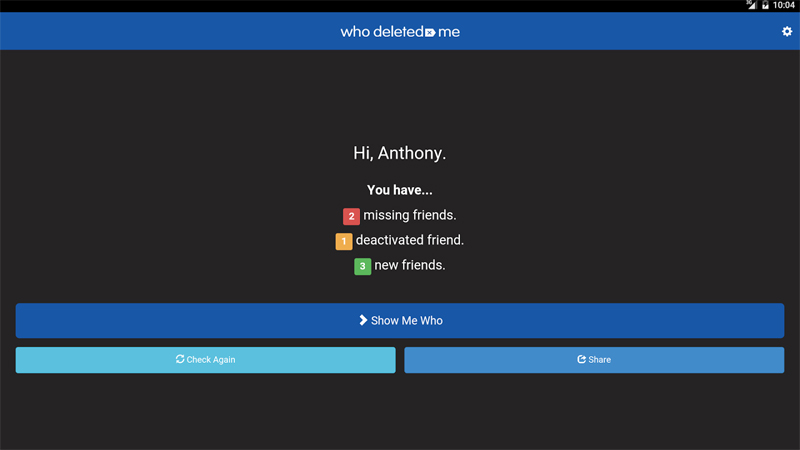Click the orange badge showing 1
Image resolution: width=800 pixels, height=450 pixels.
343,241
